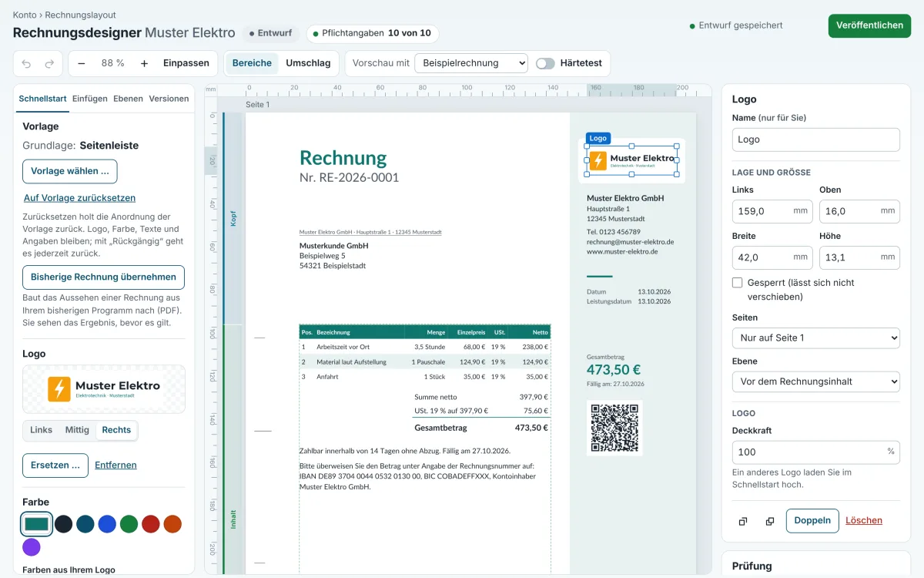The width and height of the screenshot is (924, 578).
Task: Open the Einfügen tab
Action: click(x=90, y=99)
